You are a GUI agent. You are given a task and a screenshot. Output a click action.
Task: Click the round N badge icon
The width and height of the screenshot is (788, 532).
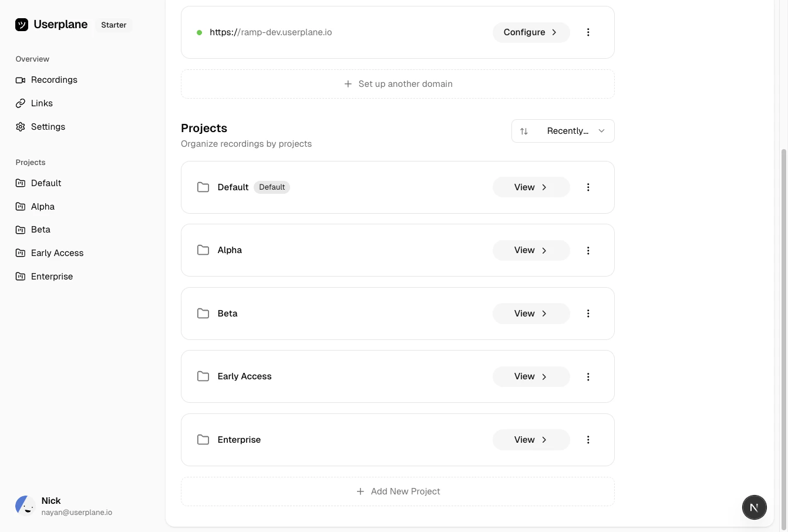coord(754,507)
